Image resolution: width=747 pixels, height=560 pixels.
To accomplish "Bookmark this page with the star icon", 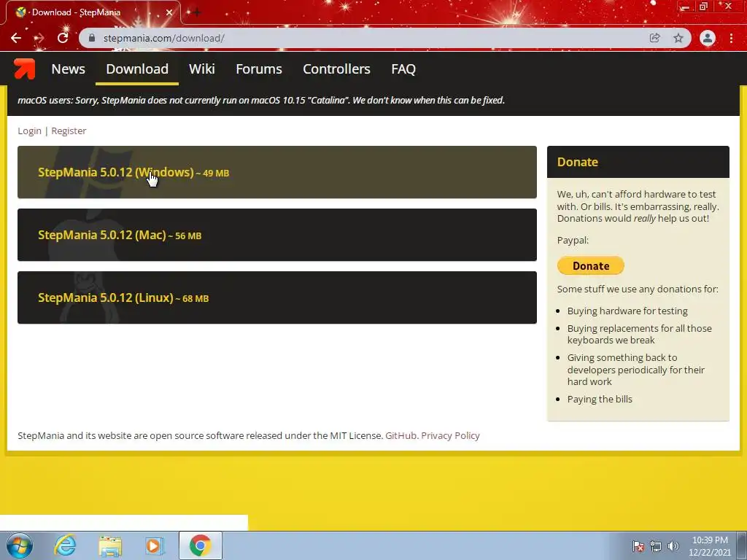I will 678,38.
